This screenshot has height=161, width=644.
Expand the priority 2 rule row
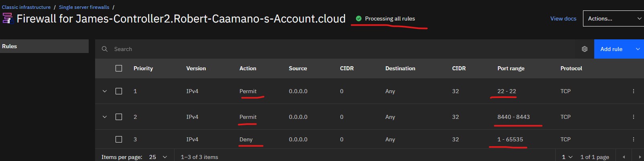click(x=105, y=117)
